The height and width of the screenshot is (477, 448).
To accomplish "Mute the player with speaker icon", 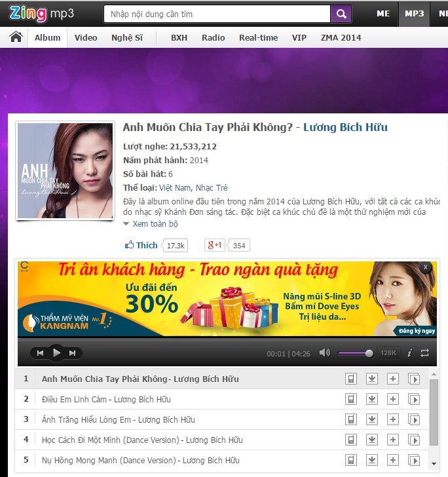I will click(324, 353).
